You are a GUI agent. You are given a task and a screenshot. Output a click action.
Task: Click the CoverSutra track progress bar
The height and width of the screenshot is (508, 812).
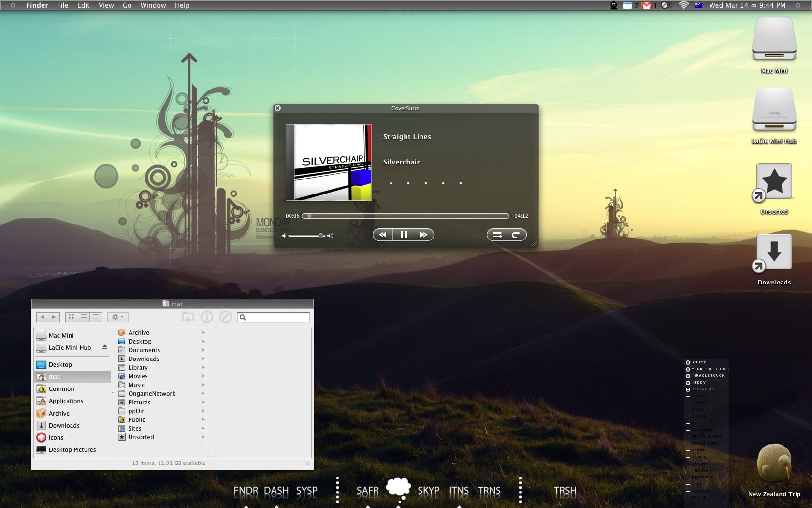(x=406, y=216)
